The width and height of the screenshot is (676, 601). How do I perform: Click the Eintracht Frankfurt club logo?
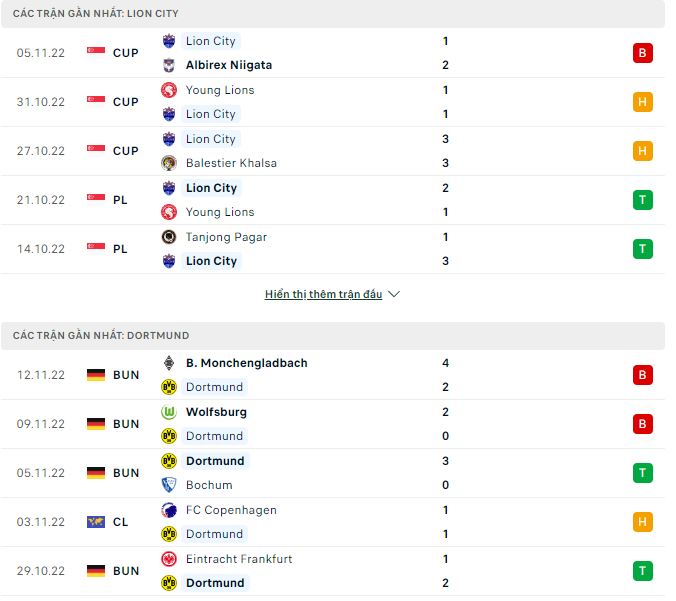[x=169, y=559]
